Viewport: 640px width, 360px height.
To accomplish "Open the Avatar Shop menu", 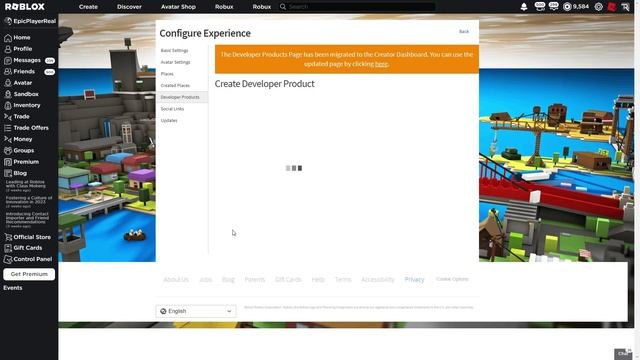I will (178, 7).
